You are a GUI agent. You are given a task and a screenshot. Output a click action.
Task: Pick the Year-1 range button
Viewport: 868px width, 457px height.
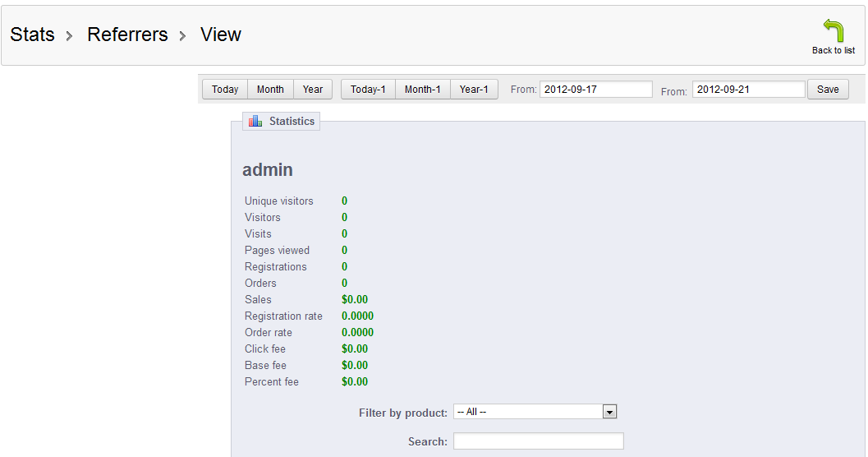coord(474,90)
